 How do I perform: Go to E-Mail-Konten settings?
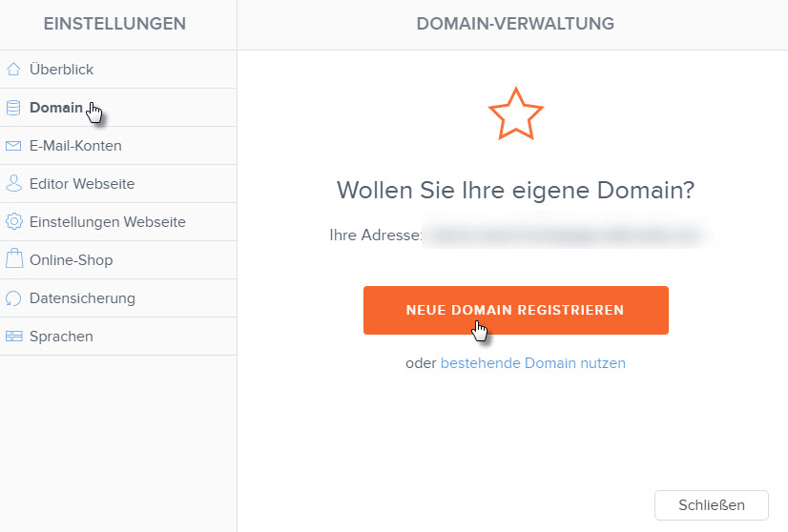coord(118,146)
